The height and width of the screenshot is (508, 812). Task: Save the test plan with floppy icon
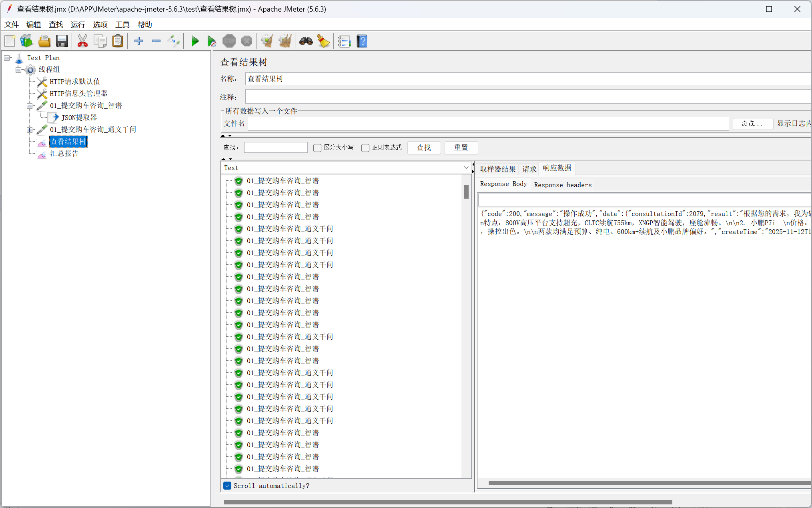62,41
